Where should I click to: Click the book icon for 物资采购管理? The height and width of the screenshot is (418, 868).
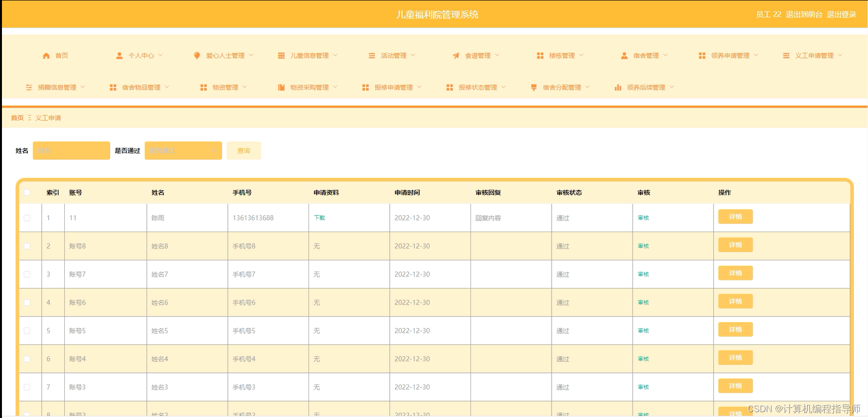pyautogui.click(x=281, y=88)
